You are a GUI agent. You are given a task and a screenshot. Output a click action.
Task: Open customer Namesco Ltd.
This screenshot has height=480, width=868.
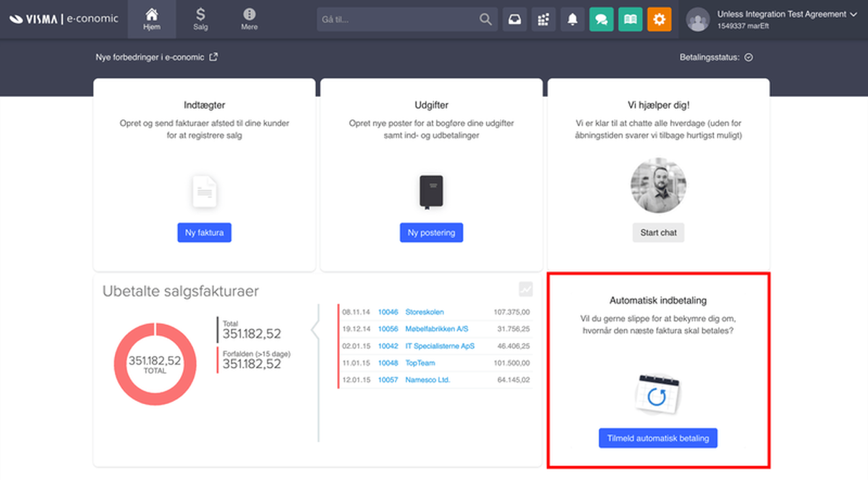point(427,380)
